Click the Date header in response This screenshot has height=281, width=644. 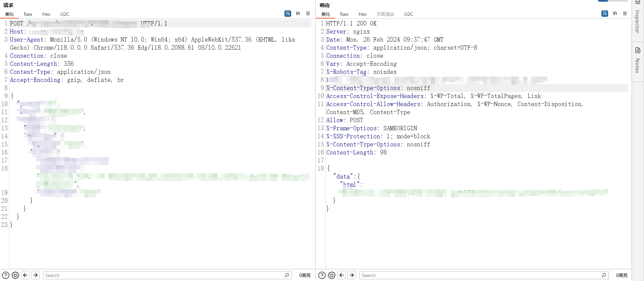pyautogui.click(x=385, y=40)
